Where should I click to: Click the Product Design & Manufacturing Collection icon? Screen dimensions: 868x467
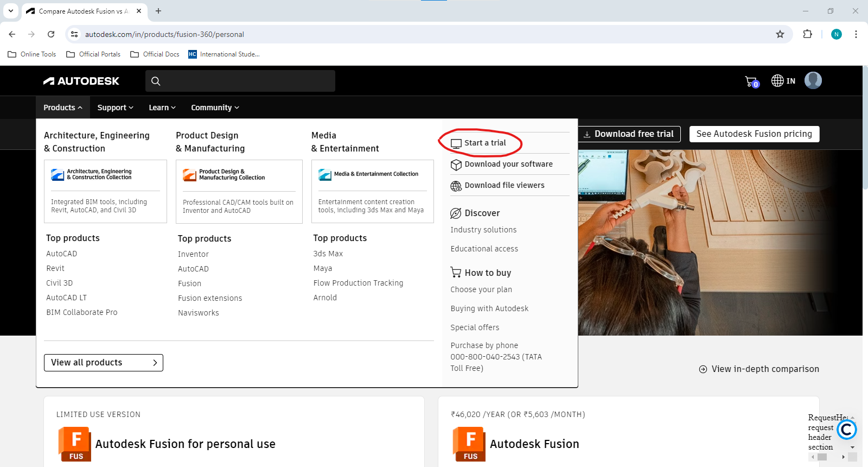point(189,175)
